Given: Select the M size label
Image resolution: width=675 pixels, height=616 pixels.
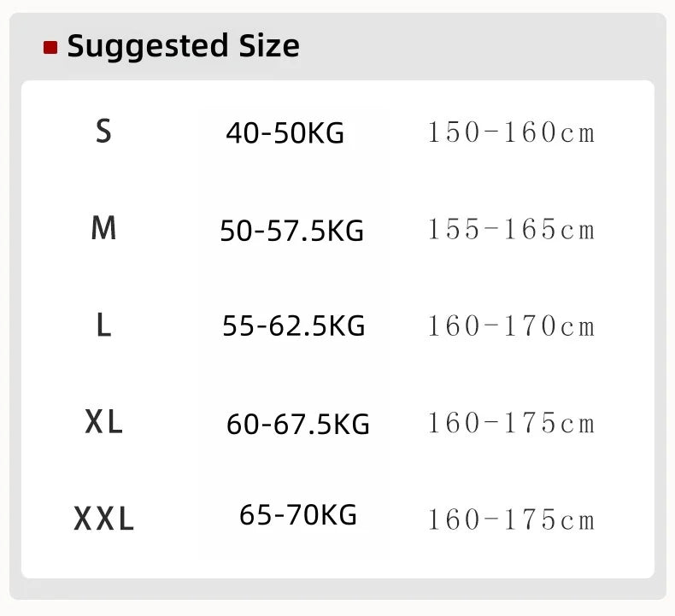Looking at the screenshot, I should point(103,228).
